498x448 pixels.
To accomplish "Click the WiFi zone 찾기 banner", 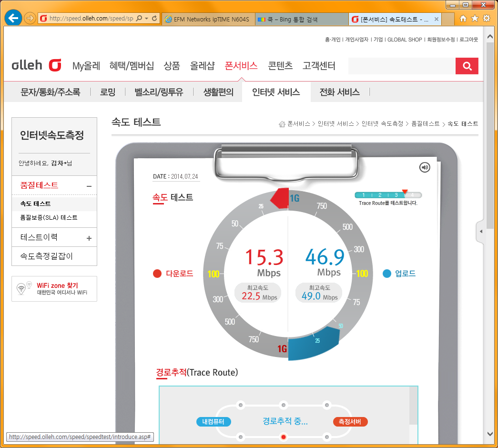I will coord(54,288).
